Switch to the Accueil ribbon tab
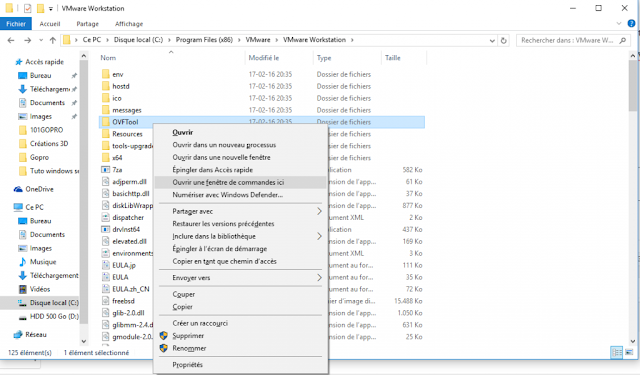Screen dimensions: 640x375 (50, 24)
